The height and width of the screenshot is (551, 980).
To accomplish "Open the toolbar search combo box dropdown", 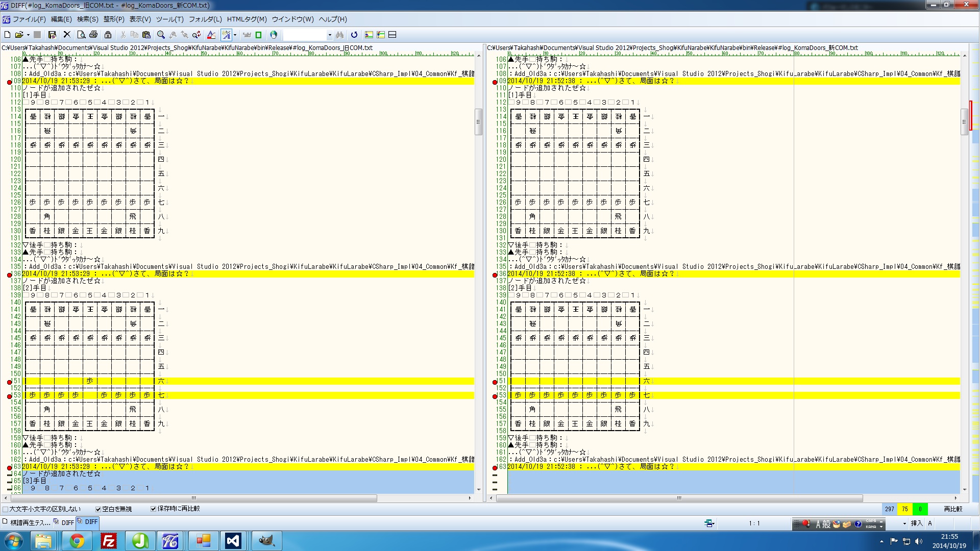I will click(330, 35).
